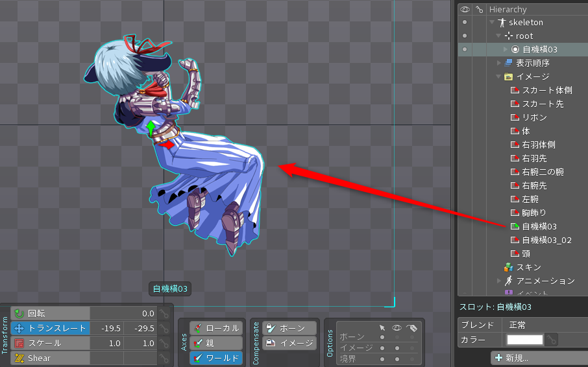The image size is (588, 367).
Task: Click the リボン image icon
Action: (x=515, y=117)
